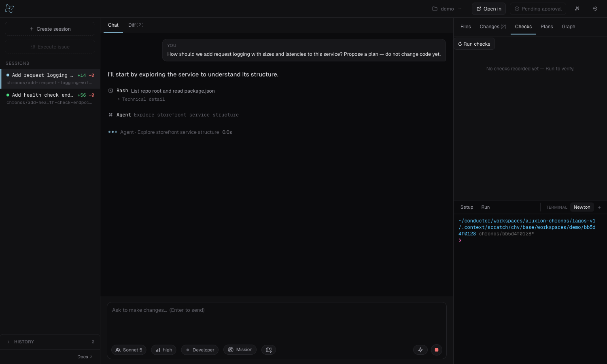This screenshot has width=607, height=364.
Task: Switch to the Setup tab
Action: pyautogui.click(x=467, y=207)
